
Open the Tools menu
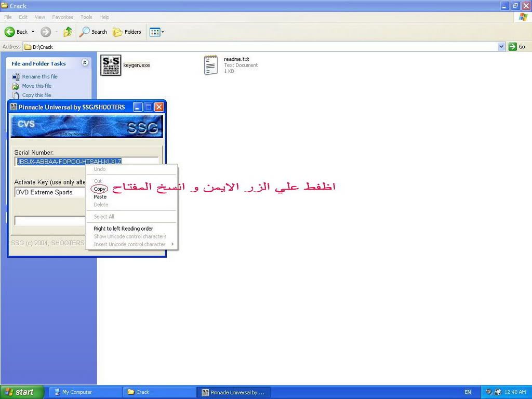coord(86,17)
